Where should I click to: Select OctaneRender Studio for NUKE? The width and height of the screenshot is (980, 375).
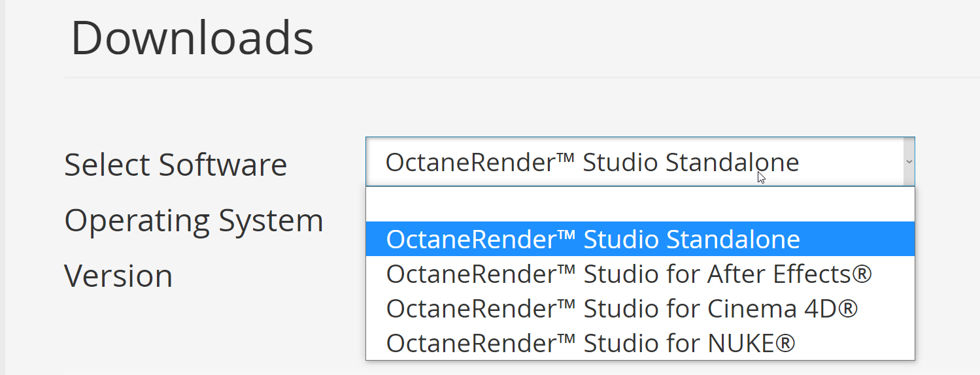coord(590,343)
